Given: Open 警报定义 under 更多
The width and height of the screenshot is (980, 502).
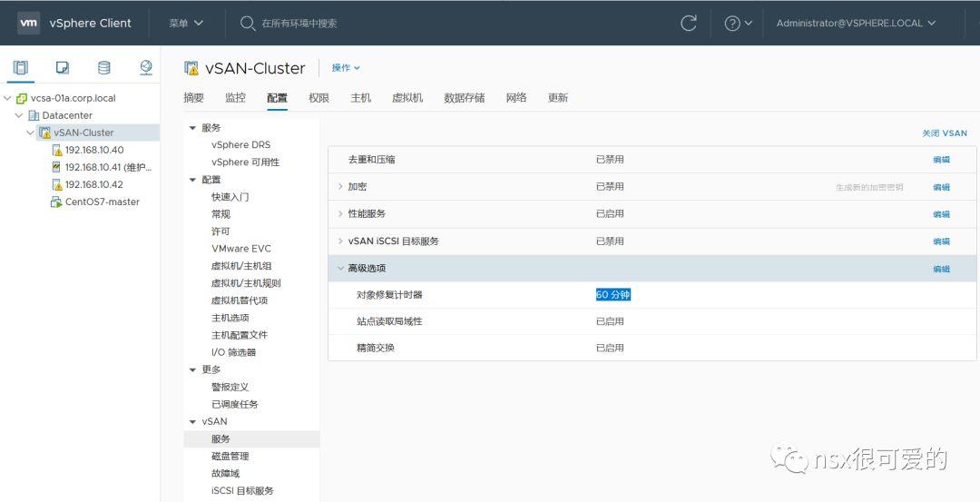Looking at the screenshot, I should (x=230, y=387).
